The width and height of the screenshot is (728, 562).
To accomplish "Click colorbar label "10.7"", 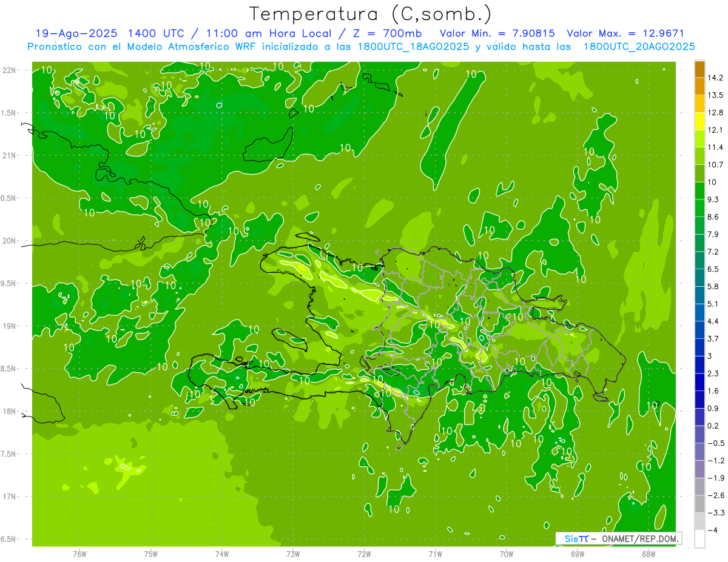I will click(716, 165).
